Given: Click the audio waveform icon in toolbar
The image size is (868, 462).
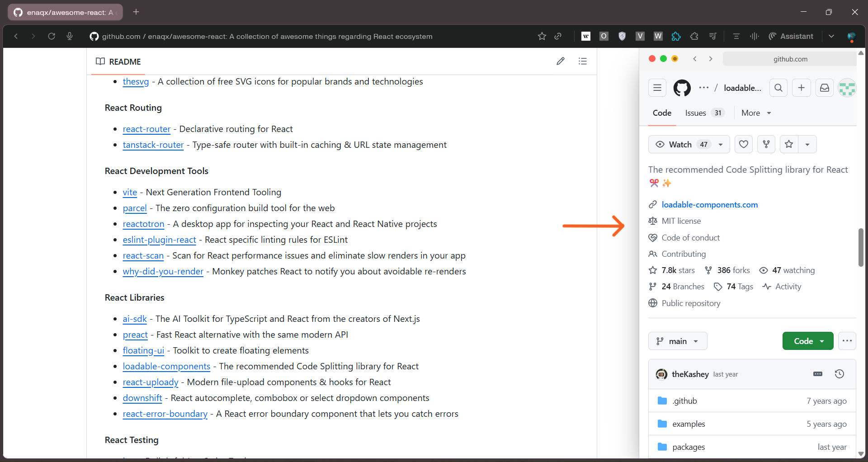Looking at the screenshot, I should (755, 36).
